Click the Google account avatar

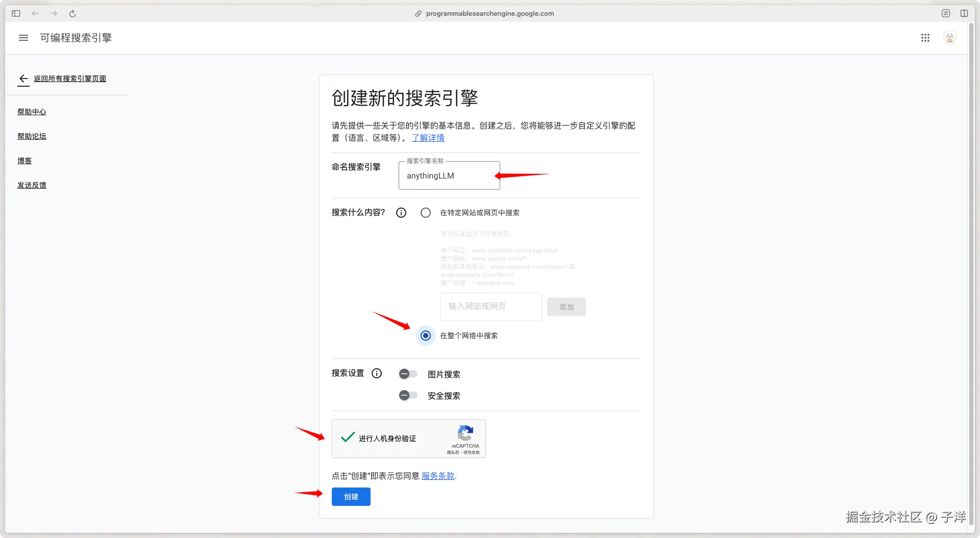coord(950,38)
